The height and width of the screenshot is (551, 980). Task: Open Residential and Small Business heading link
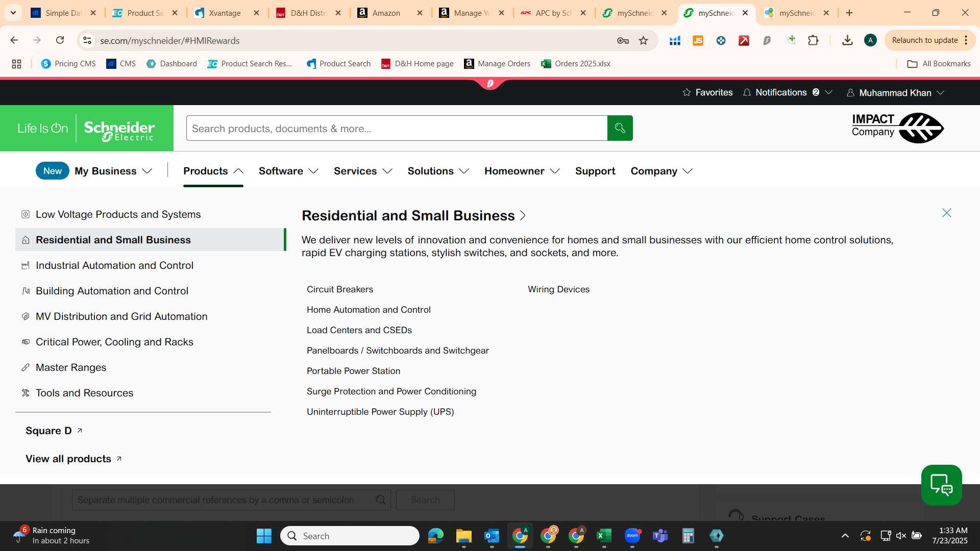[x=414, y=215]
